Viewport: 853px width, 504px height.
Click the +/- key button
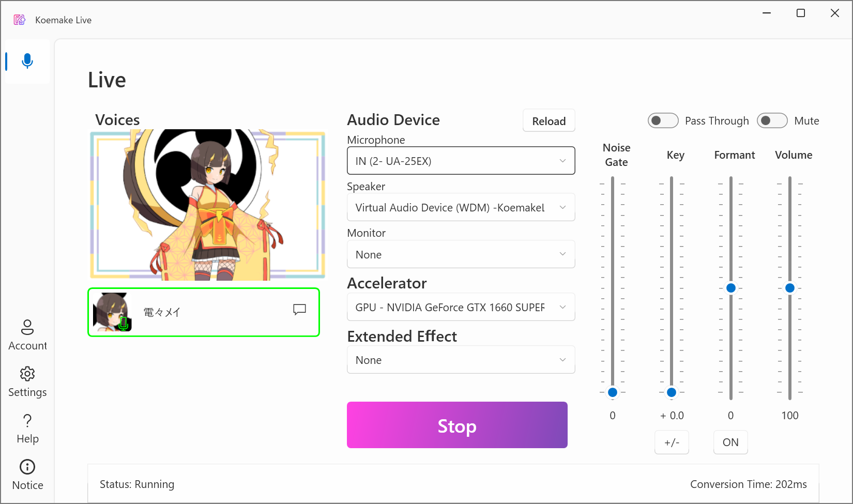point(672,442)
